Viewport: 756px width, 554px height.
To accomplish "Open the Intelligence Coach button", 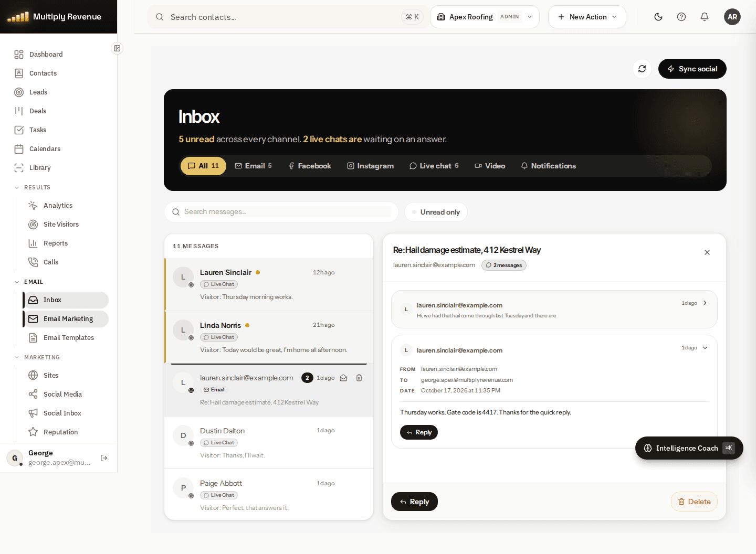I will point(689,448).
